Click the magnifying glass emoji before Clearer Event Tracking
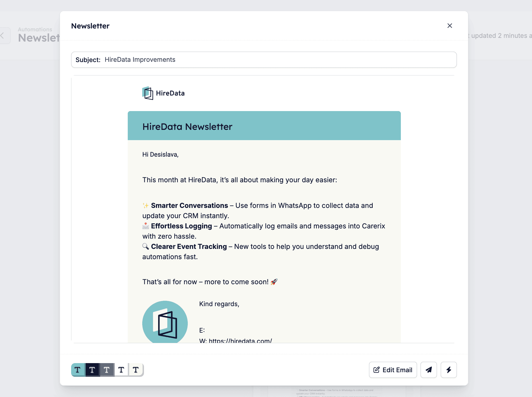The image size is (532, 397). pos(146,246)
